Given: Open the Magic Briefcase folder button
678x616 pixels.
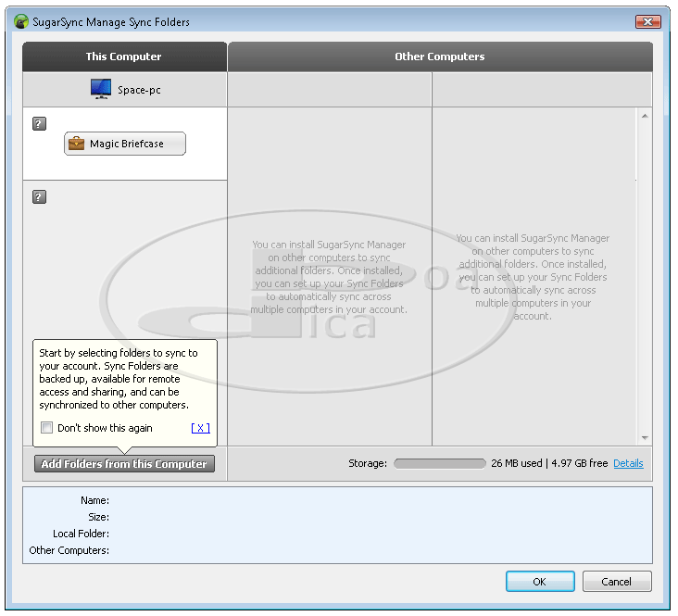Looking at the screenshot, I should pyautogui.click(x=125, y=144).
